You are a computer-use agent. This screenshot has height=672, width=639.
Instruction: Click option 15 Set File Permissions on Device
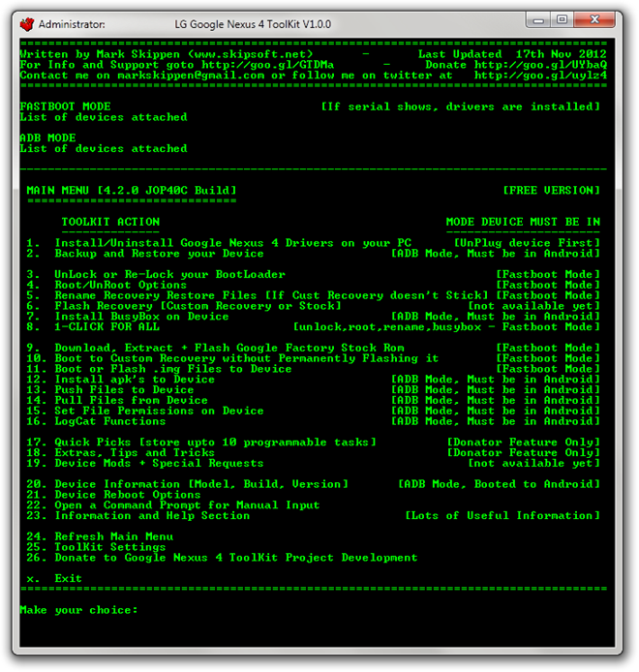click(x=145, y=411)
